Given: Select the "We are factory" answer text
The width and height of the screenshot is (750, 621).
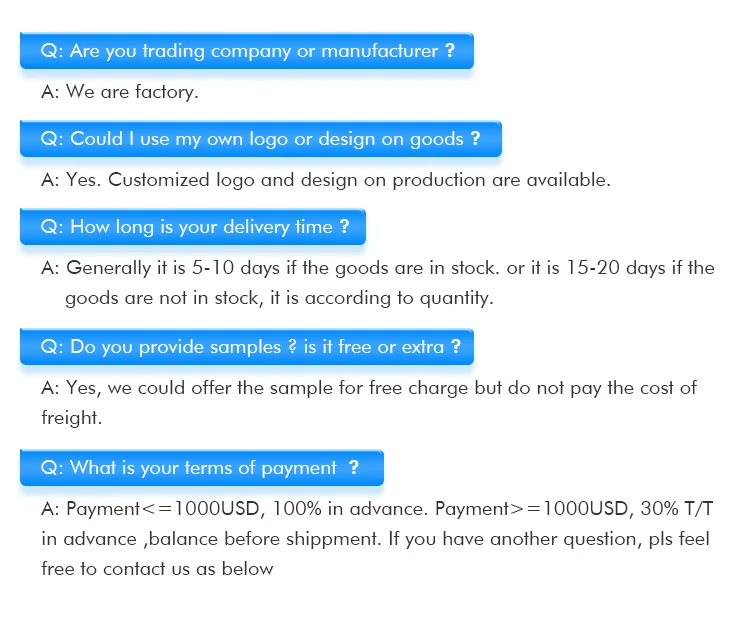Looking at the screenshot, I should pyautogui.click(x=120, y=93).
